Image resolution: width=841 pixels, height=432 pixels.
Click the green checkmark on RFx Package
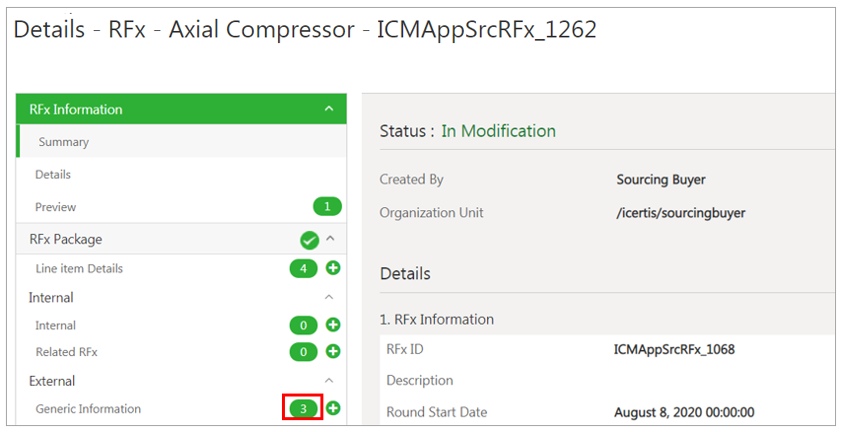pyautogui.click(x=309, y=240)
